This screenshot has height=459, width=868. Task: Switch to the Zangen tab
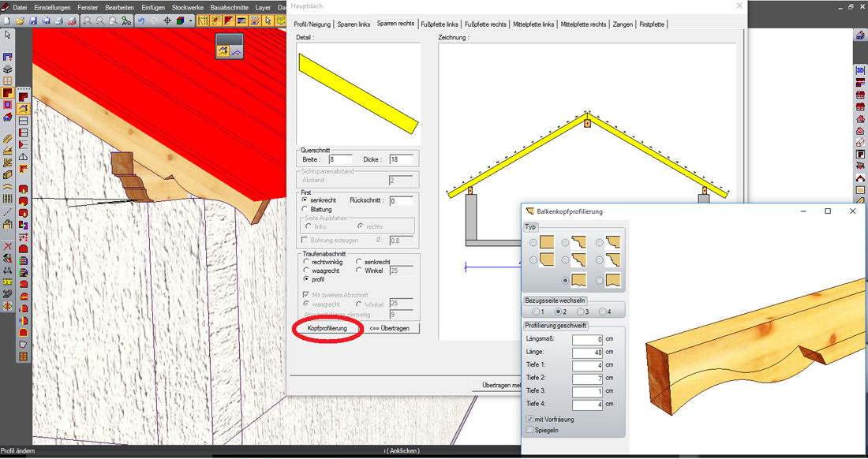pos(623,24)
